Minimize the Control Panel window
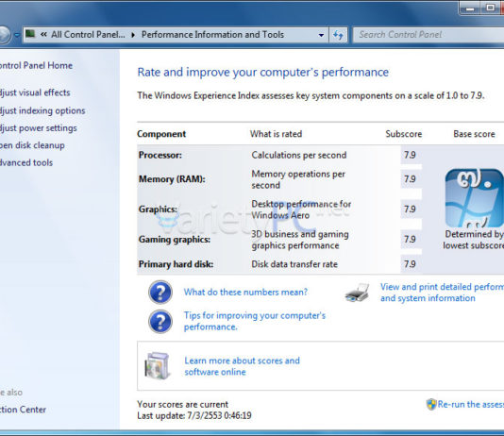This screenshot has height=436, width=504. click(x=470, y=8)
